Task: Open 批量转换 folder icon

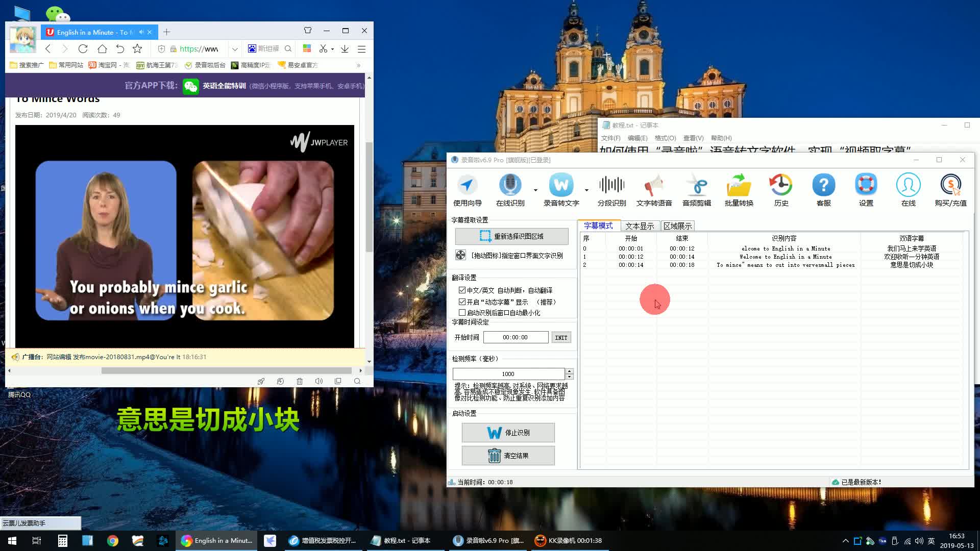Action: [739, 186]
